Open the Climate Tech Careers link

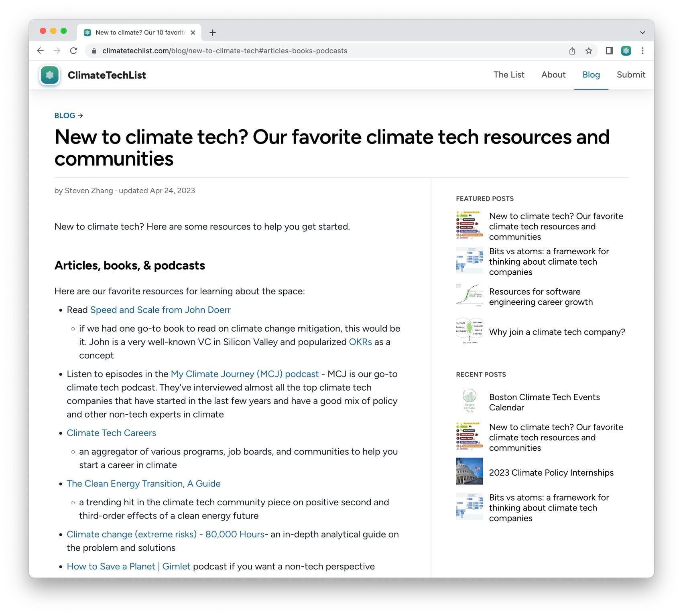coord(111,433)
